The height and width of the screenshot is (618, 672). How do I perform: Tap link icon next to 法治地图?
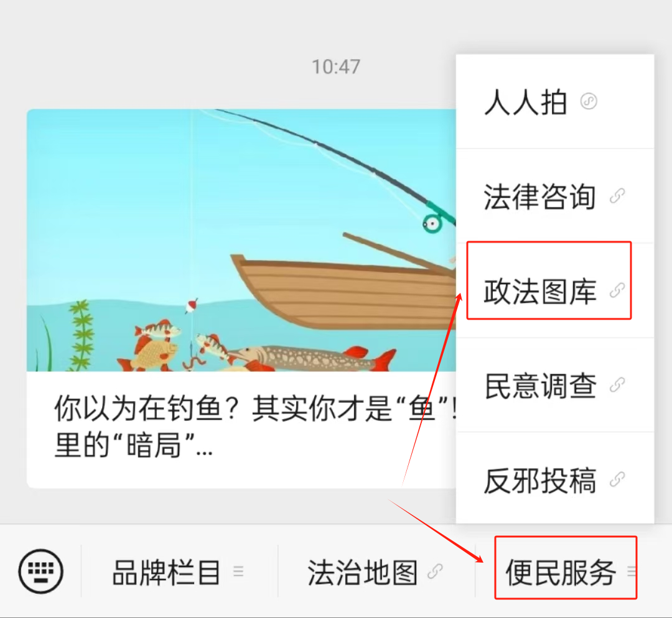435,571
